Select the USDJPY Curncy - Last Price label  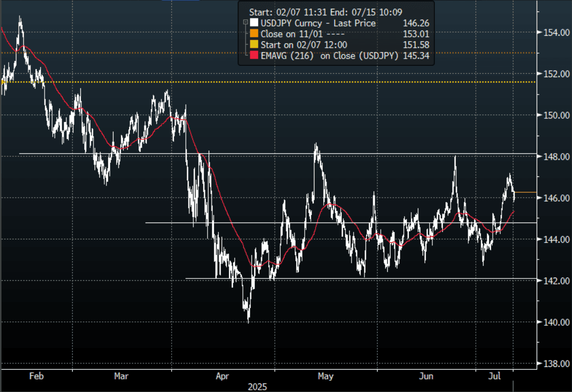pyautogui.click(x=318, y=23)
